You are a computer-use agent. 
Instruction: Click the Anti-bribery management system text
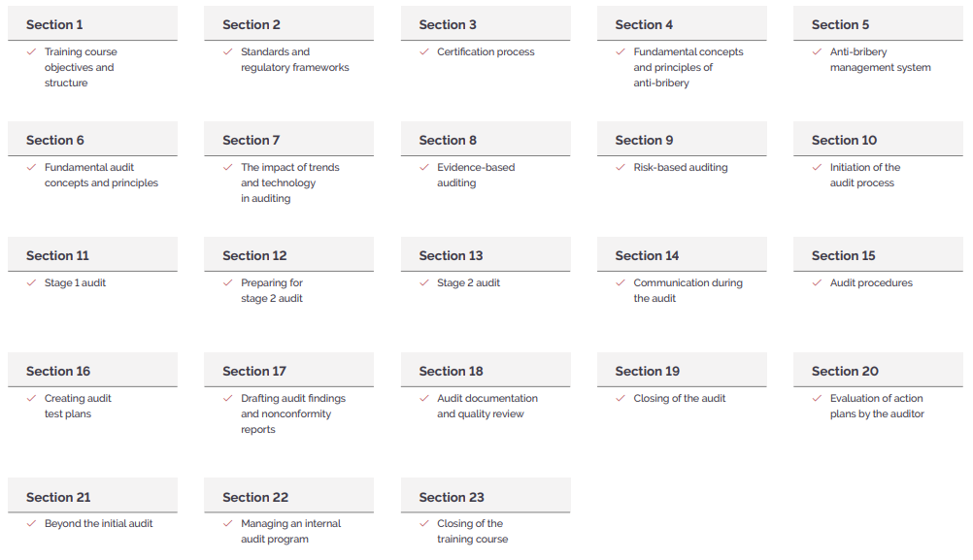pos(880,59)
